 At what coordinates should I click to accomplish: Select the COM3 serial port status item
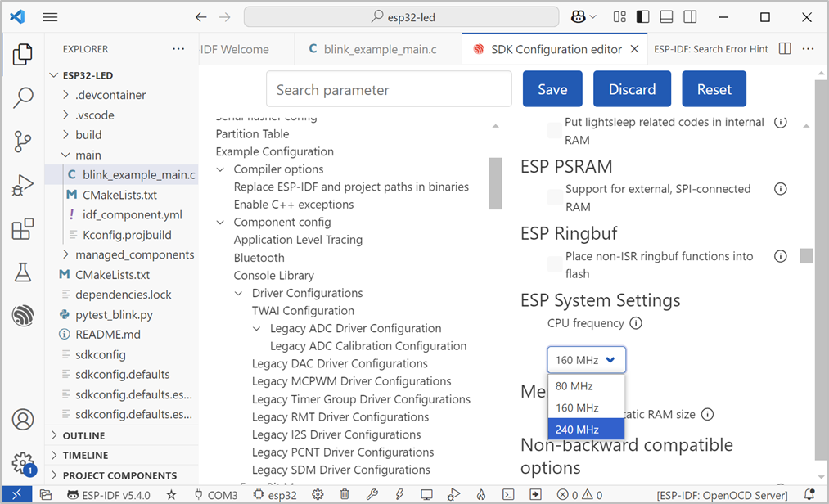point(216,495)
